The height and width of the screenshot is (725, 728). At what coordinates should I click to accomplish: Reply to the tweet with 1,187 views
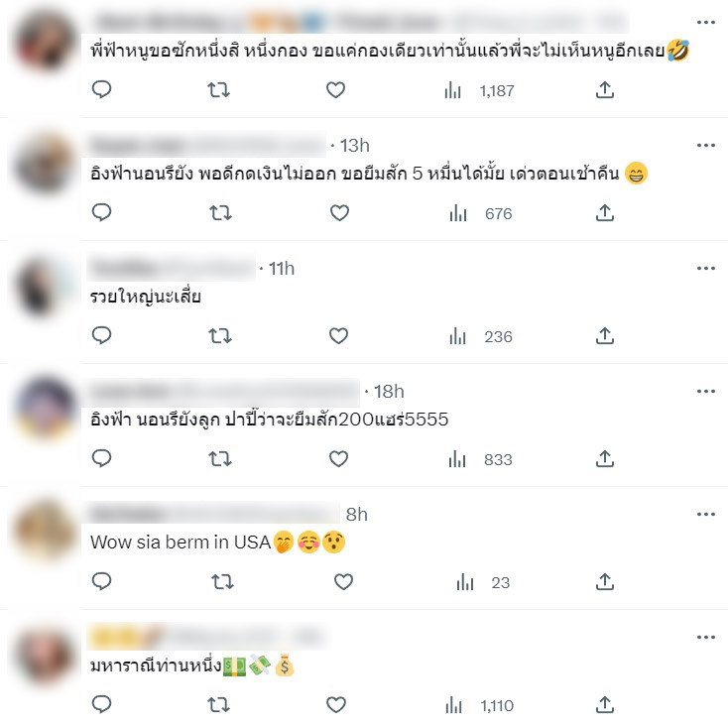tap(102, 89)
